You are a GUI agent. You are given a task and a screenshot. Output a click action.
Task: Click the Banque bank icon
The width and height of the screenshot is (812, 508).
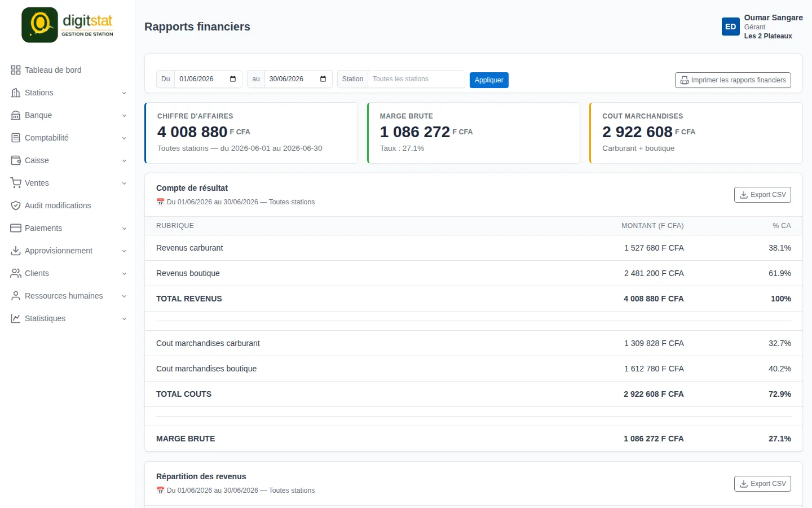[x=16, y=115]
